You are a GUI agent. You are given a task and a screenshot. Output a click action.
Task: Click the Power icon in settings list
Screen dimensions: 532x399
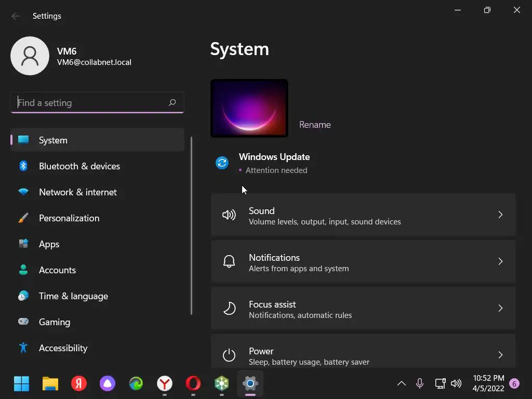pyautogui.click(x=229, y=355)
